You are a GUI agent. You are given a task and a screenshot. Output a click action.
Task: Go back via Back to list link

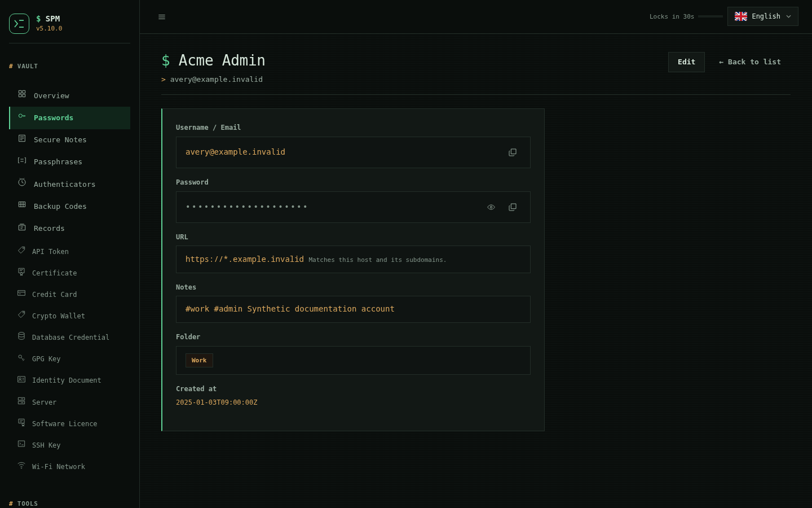click(x=750, y=62)
